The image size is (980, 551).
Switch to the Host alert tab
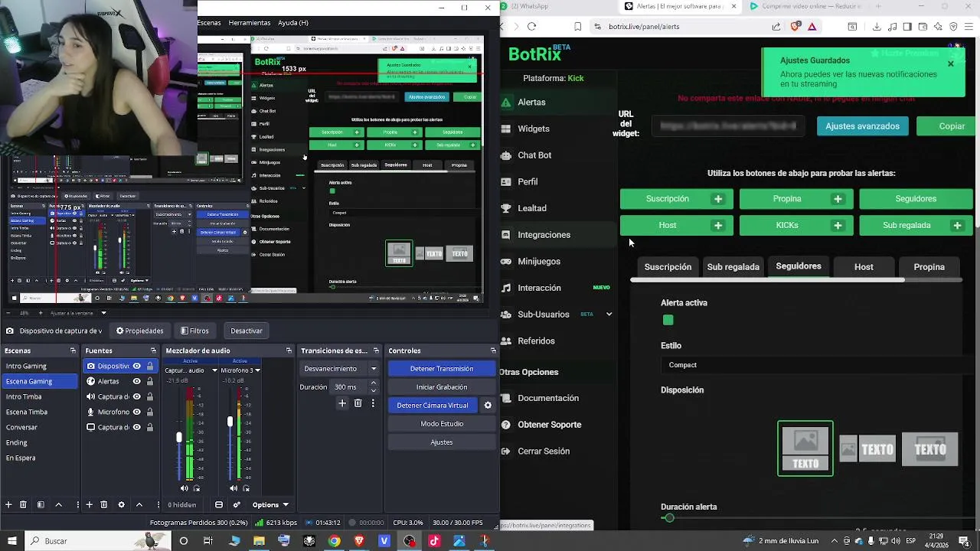864,267
